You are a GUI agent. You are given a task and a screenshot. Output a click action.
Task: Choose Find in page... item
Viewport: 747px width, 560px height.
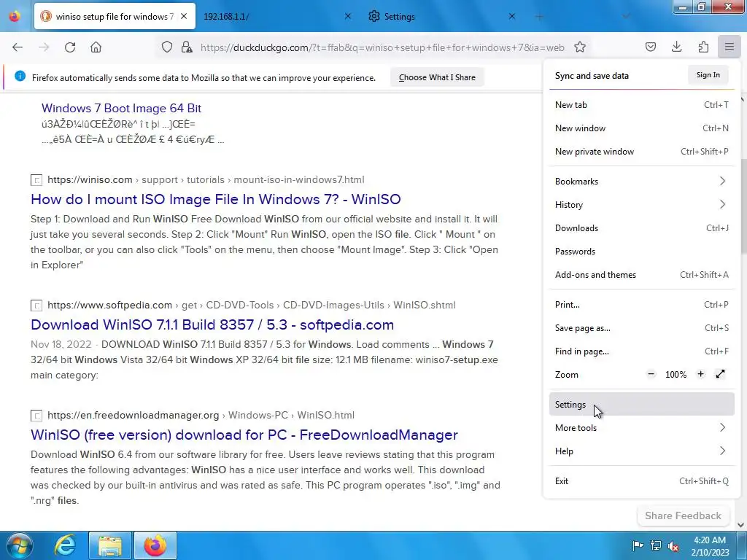click(641, 351)
